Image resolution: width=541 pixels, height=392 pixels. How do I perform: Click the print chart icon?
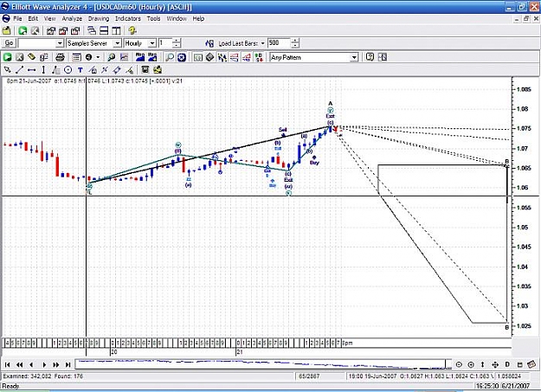[60, 57]
